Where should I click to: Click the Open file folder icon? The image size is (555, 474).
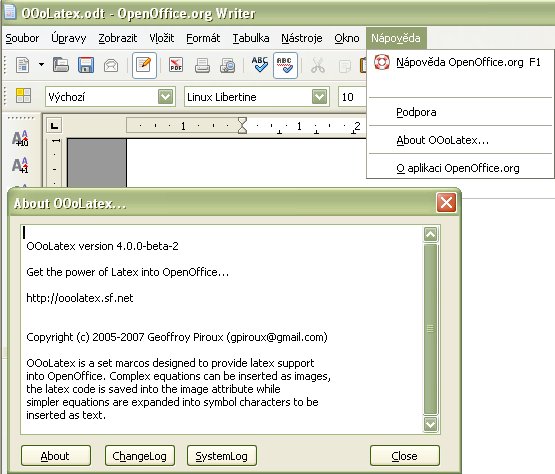point(61,65)
